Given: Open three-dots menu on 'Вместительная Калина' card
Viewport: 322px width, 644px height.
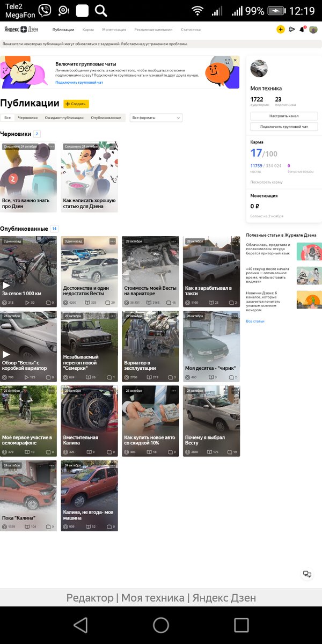Looking at the screenshot, I should (113, 391).
